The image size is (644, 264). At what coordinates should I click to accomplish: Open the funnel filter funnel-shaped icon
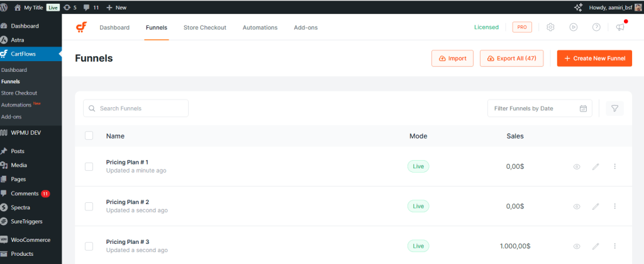click(615, 108)
